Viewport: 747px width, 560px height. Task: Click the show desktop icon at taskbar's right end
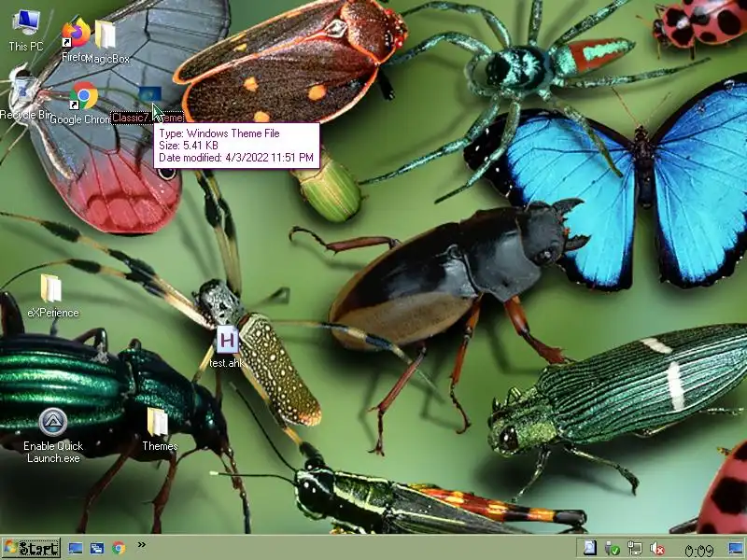tap(737, 548)
